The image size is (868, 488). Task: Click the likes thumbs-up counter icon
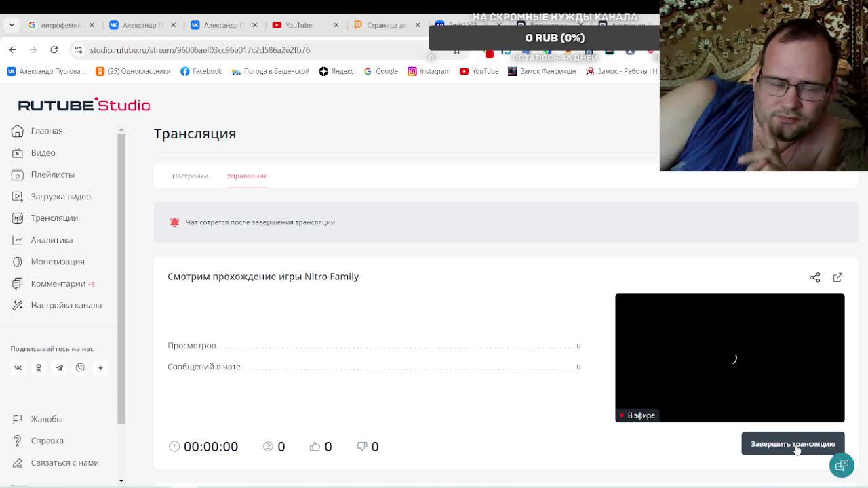tap(315, 446)
